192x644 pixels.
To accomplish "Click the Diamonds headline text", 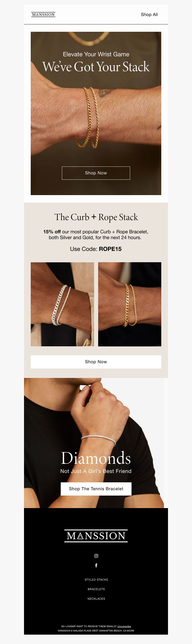I will pyautogui.click(x=96, y=458).
